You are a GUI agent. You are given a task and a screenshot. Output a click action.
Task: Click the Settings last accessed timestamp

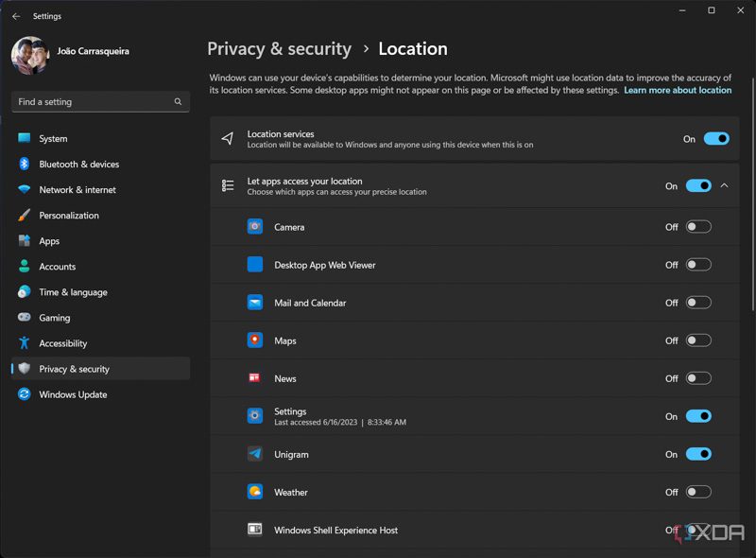[x=340, y=423]
